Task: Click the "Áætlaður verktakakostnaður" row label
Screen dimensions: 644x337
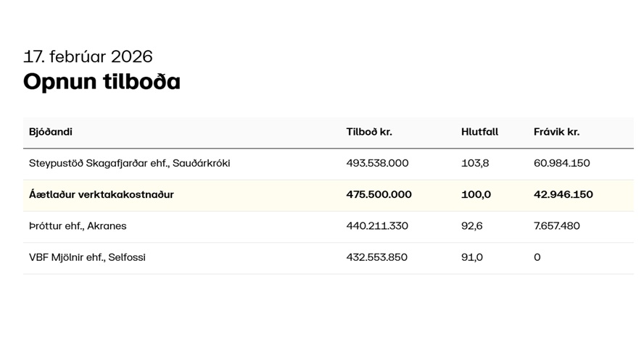Action: pos(102,195)
